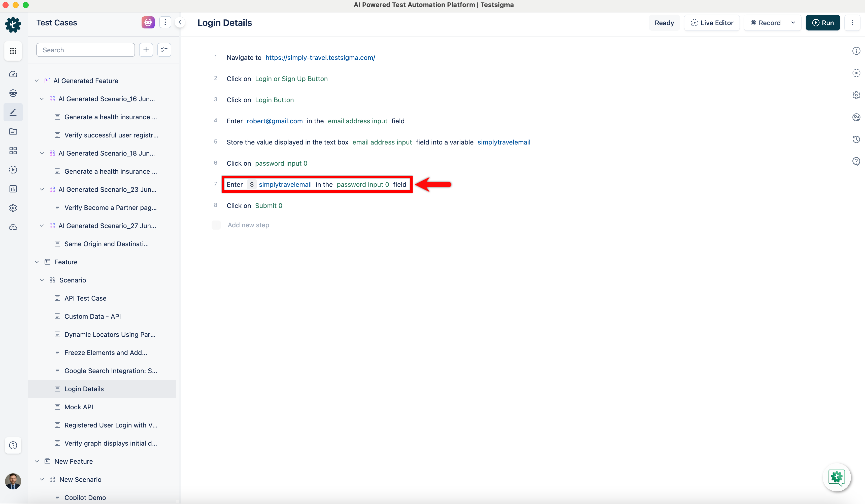Viewport: 865px width, 504px height.
Task: Click the Run button
Action: click(823, 23)
